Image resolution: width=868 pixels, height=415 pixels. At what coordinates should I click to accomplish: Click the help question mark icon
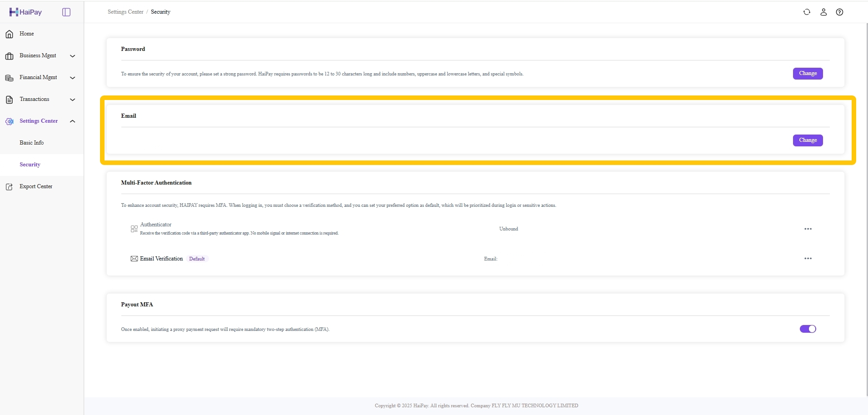[x=839, y=12]
